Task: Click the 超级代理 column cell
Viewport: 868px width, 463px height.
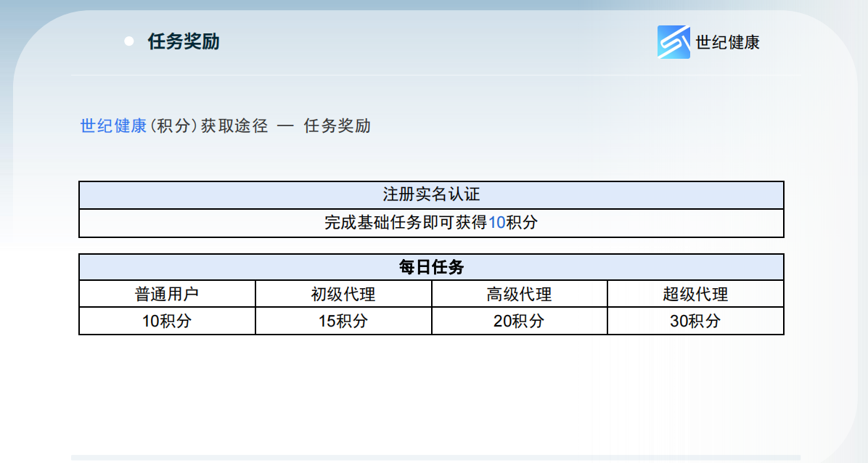Action: pos(695,294)
